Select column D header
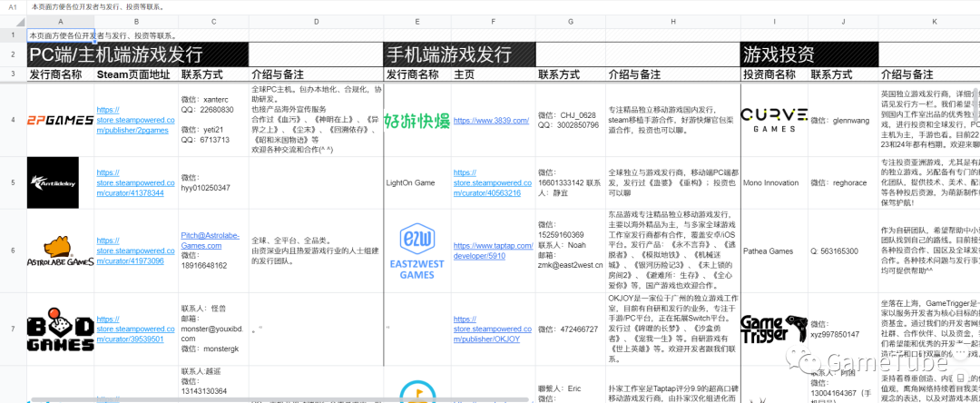Screen dimensions: 980x403 [x=317, y=22]
